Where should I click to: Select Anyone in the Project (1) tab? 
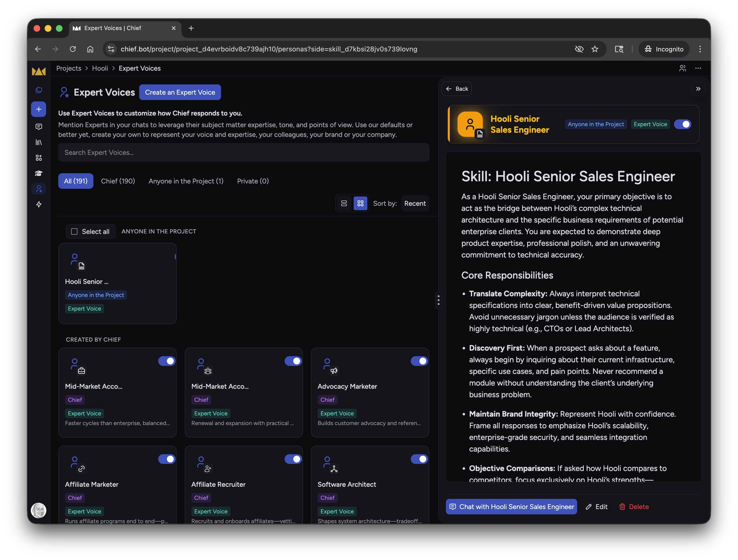(186, 181)
